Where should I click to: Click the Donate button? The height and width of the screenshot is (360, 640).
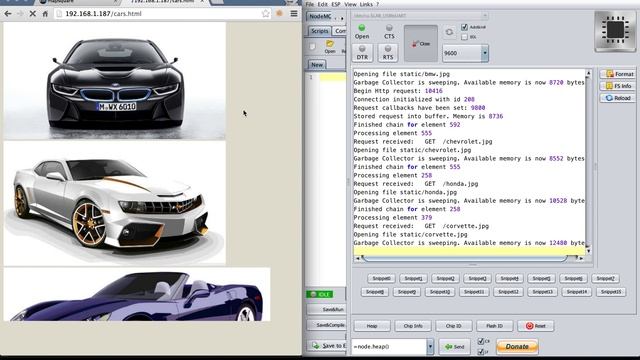coord(517,347)
